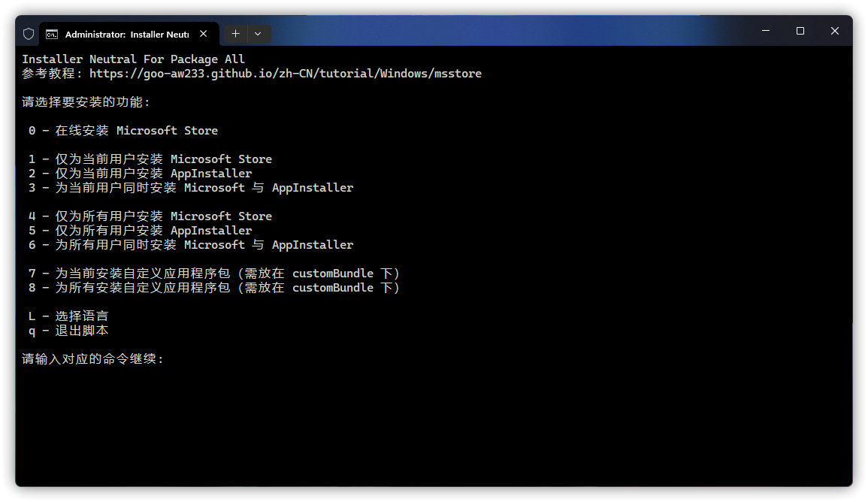
Task: Click the administrator shield icon
Action: [29, 34]
